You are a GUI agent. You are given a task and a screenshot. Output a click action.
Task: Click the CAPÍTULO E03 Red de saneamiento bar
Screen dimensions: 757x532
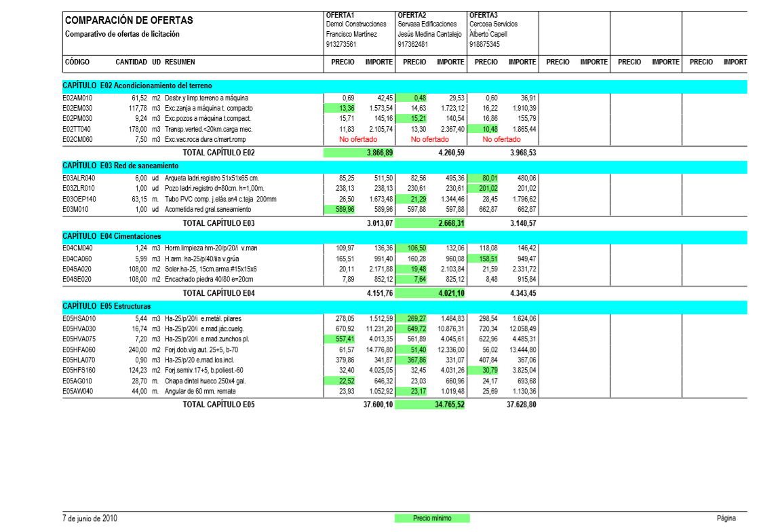click(x=120, y=166)
